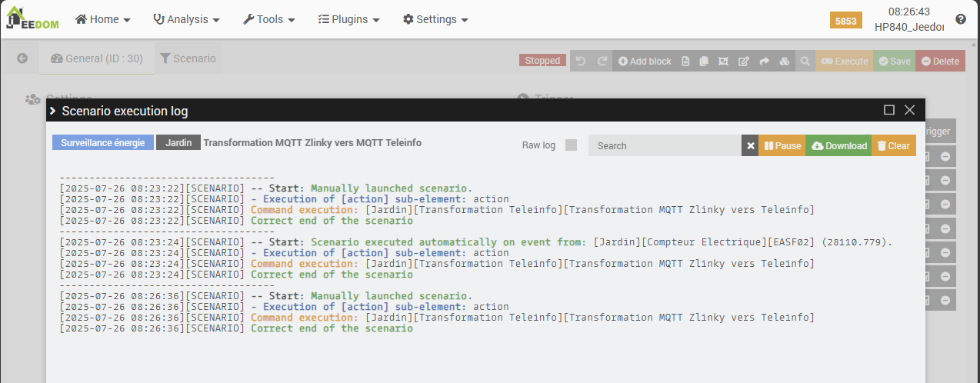Image resolution: width=980 pixels, height=383 pixels.
Task: Click the back arrow icon
Action: tap(22, 58)
